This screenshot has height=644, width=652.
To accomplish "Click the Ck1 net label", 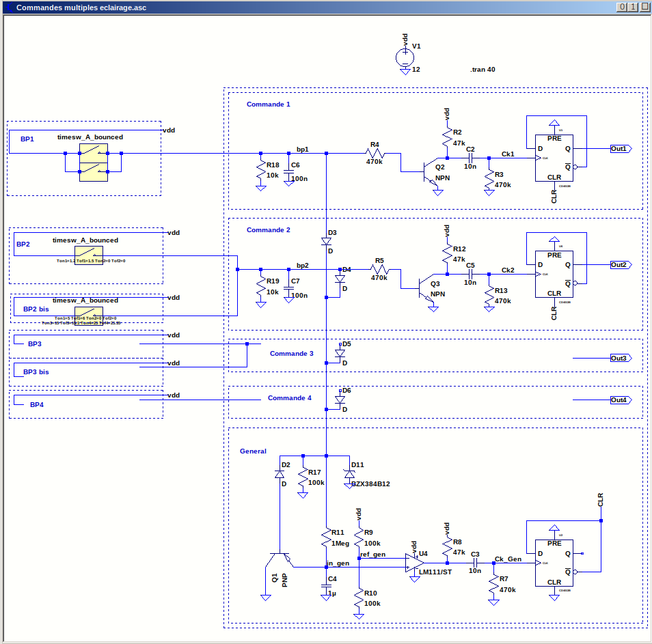I will 508,154.
